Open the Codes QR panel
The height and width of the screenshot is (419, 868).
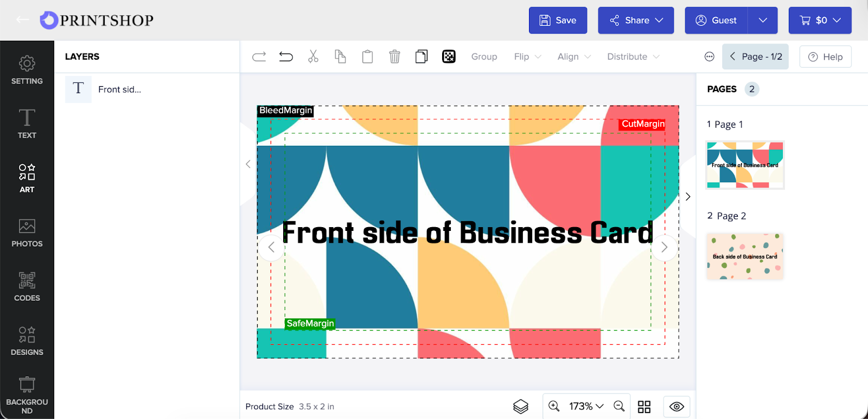[x=27, y=287]
